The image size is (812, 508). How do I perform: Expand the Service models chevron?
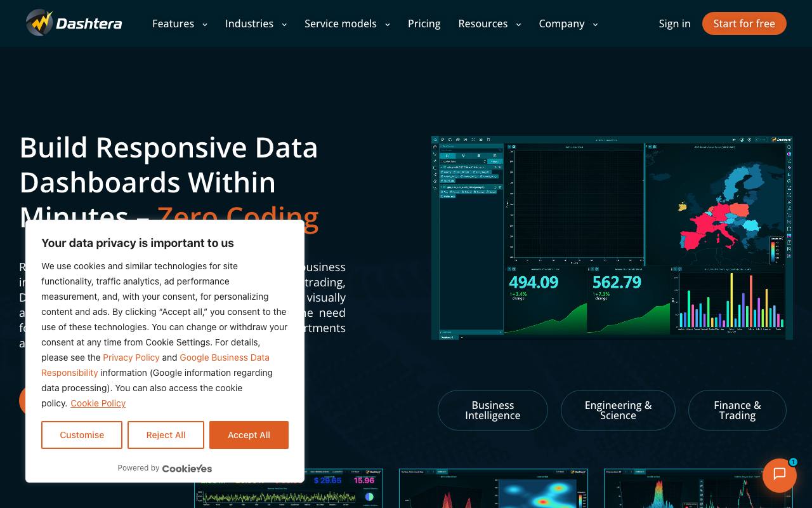tap(388, 24)
